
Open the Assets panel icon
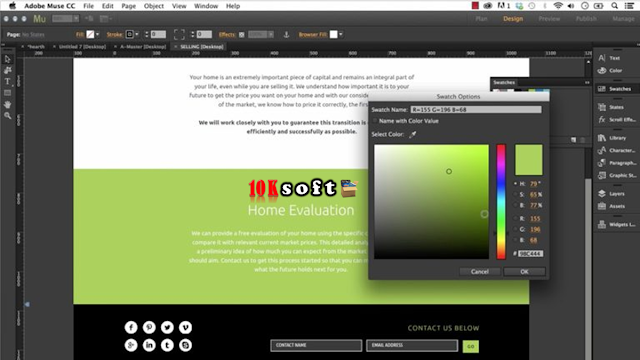click(602, 206)
